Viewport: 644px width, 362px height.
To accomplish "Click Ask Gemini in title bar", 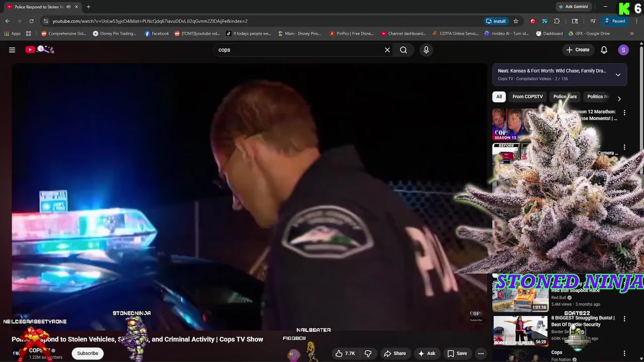I will [x=573, y=7].
